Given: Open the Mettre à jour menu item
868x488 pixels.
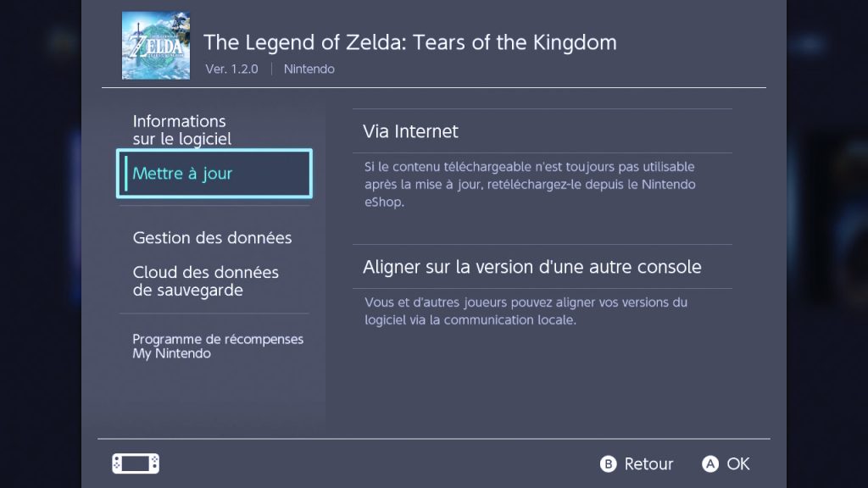Looking at the screenshot, I should coord(214,174).
